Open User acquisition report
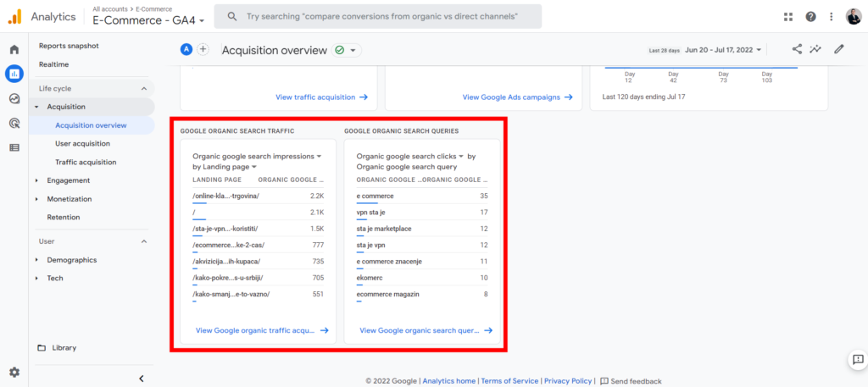The image size is (868, 387). pos(82,144)
